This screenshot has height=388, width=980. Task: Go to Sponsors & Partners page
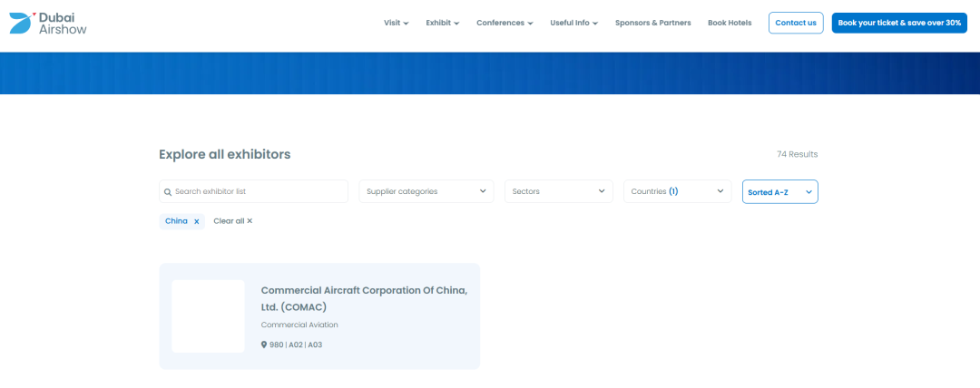point(653,24)
